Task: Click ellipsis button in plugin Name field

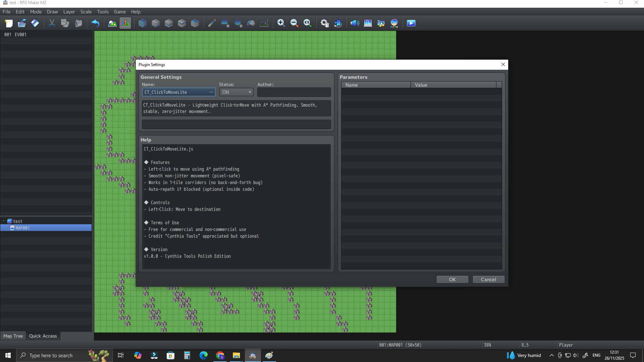Action: [211, 92]
